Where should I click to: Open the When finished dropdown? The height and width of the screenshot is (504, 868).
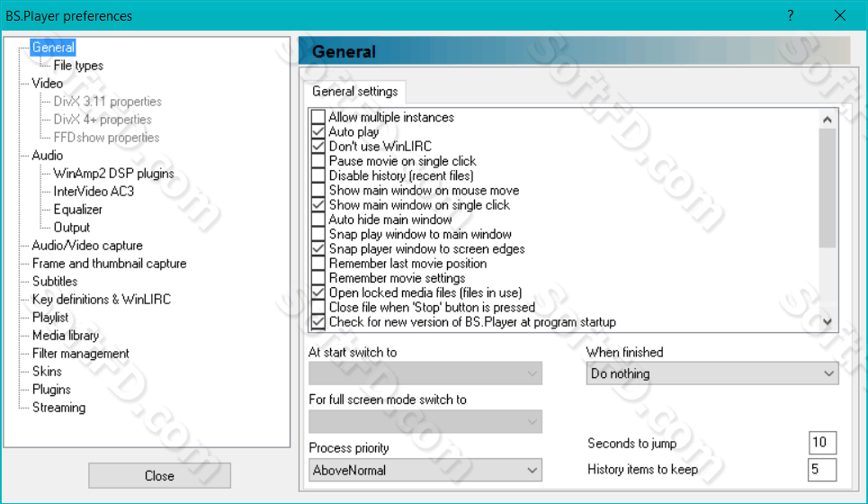click(x=711, y=373)
